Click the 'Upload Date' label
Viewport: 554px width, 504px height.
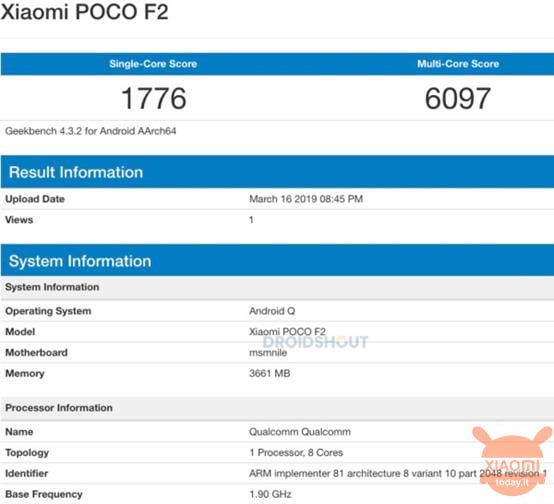pos(35,199)
